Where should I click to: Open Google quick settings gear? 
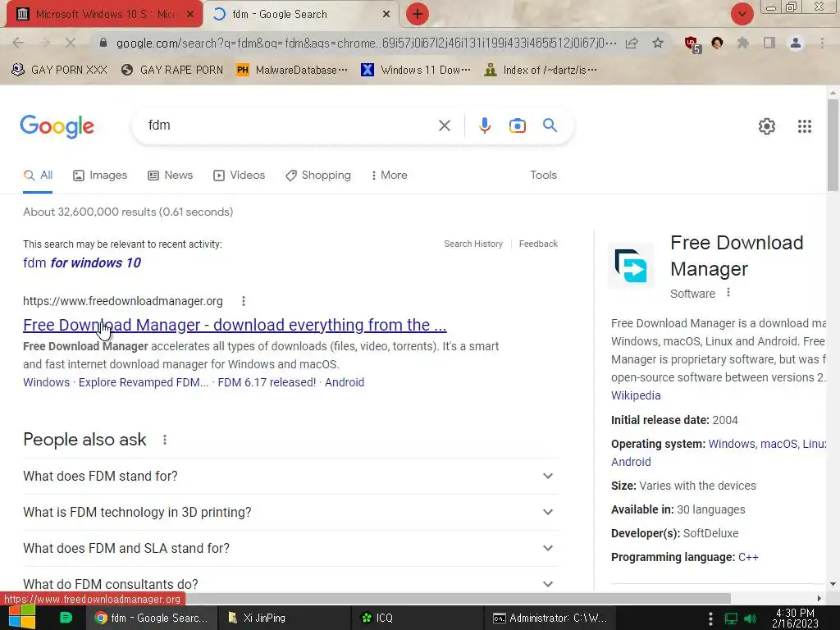(767, 126)
